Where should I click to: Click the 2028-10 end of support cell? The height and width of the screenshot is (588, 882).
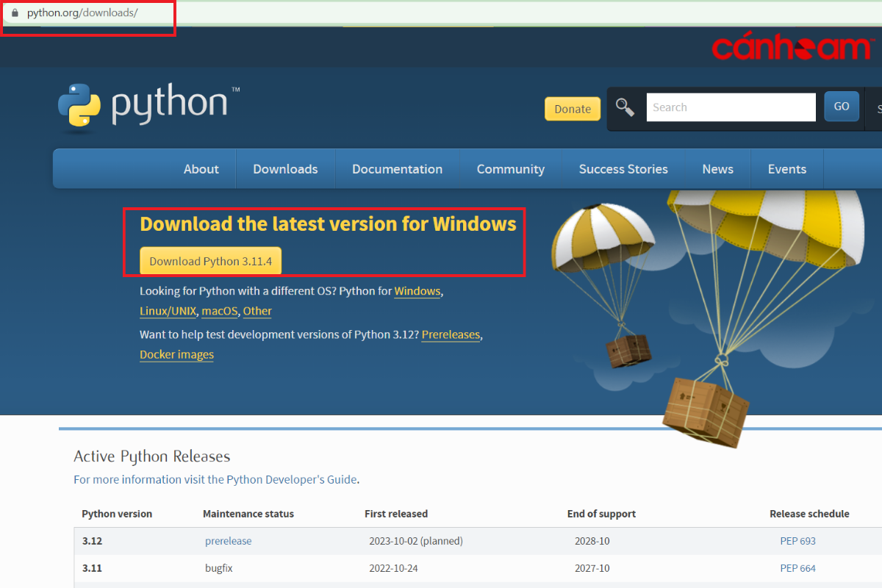pos(592,541)
